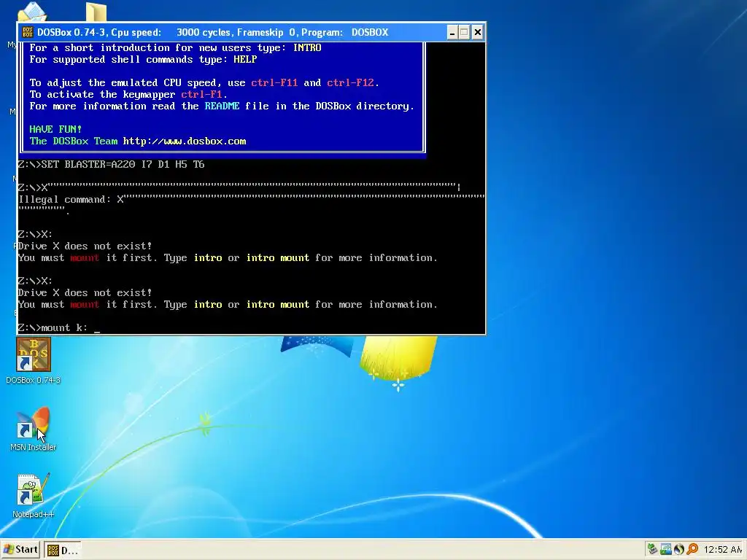This screenshot has height=560, width=747.
Task: Select the My Documents folder icon above the DOSBox window
Action: point(31,12)
